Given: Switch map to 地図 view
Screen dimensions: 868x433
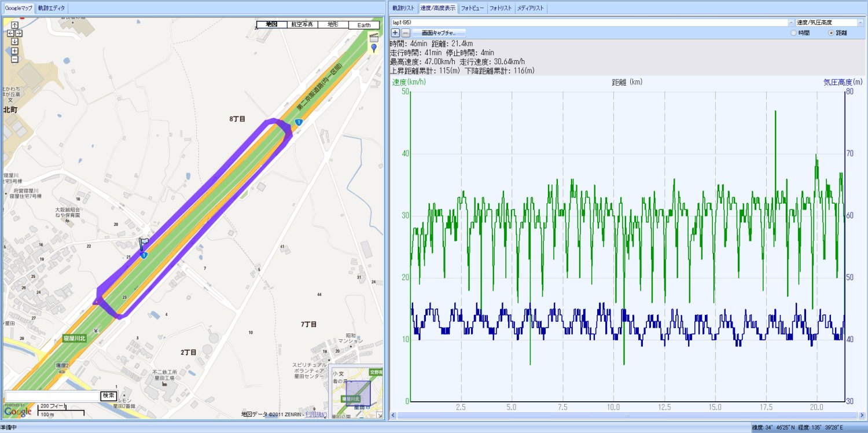Looking at the screenshot, I should click(x=272, y=25).
